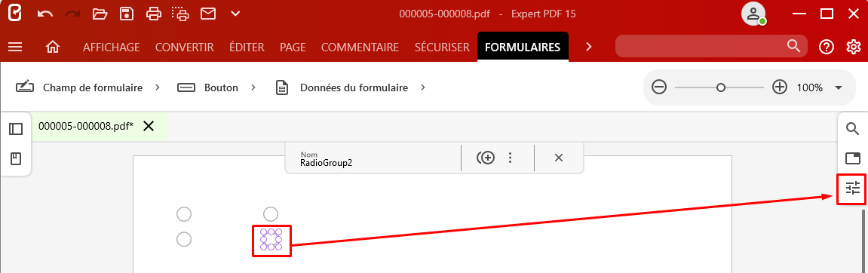Click the undo arrow icon
Image resolution: width=868 pixels, height=273 pixels.
coord(44,14)
